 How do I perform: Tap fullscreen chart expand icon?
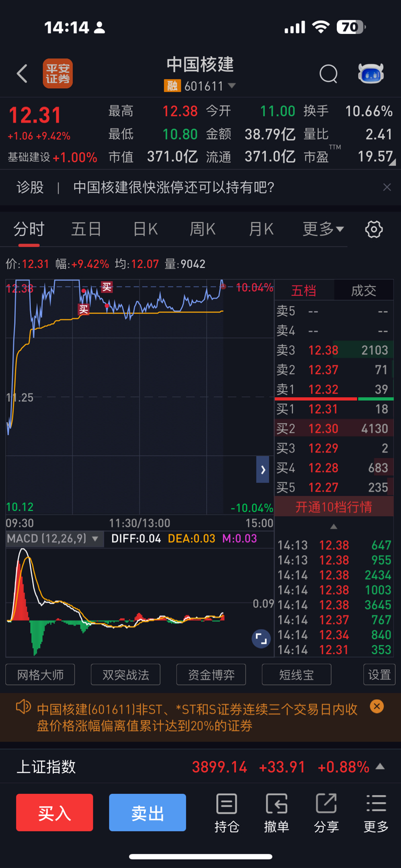point(261,638)
